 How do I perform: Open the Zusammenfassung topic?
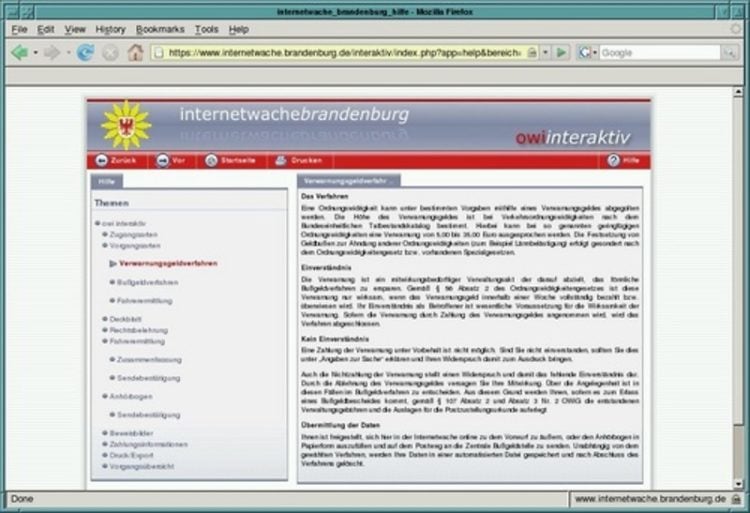149,360
